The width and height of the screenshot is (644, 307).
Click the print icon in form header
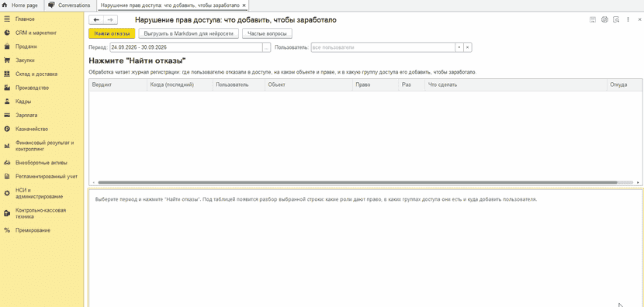point(604,19)
